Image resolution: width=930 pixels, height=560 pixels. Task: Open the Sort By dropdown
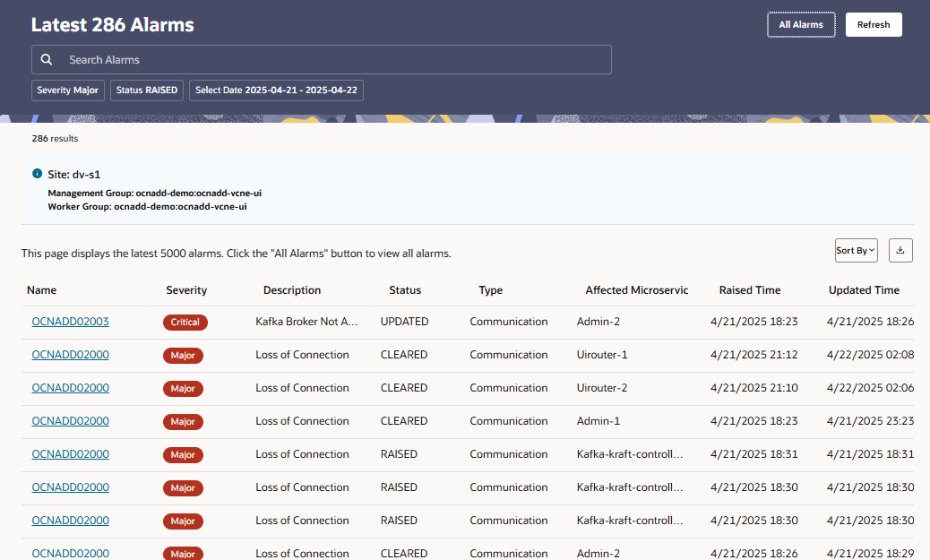856,250
